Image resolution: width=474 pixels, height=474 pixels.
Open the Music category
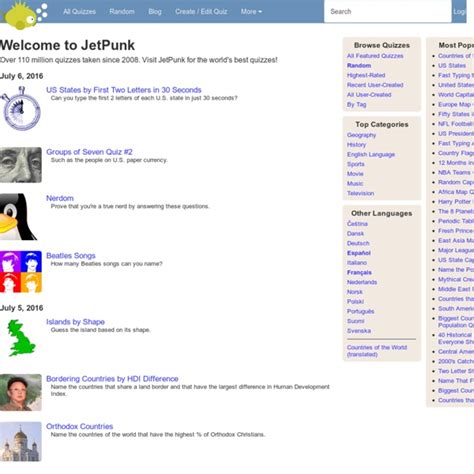click(x=355, y=183)
